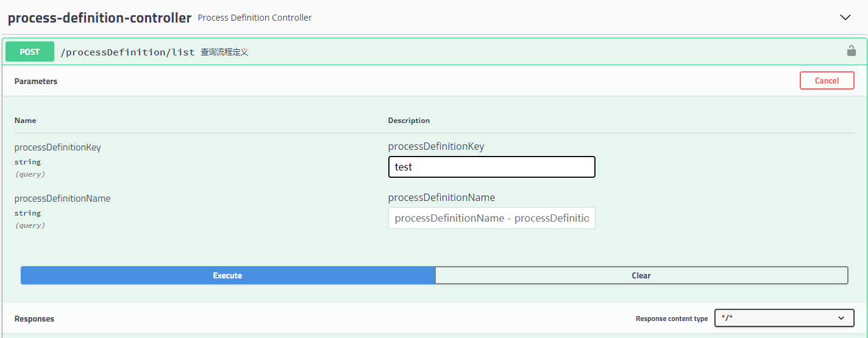Click the Description column header
Image resolution: width=868 pixels, height=338 pixels.
coord(408,121)
